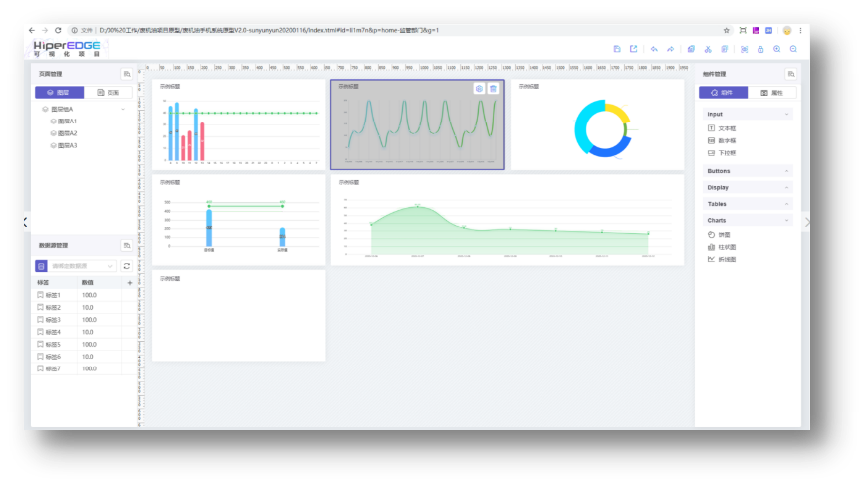Zoom in the canvas with plus magnifier
The height and width of the screenshot is (489, 868).
tap(777, 49)
